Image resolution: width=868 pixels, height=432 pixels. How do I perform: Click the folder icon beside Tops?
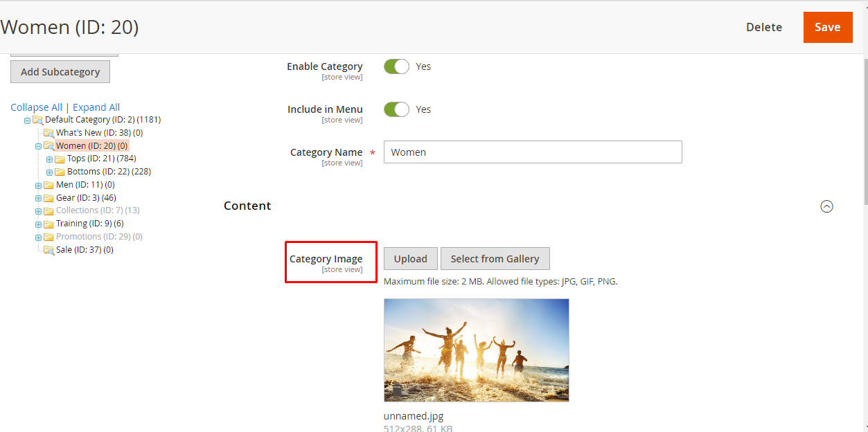tap(60, 159)
